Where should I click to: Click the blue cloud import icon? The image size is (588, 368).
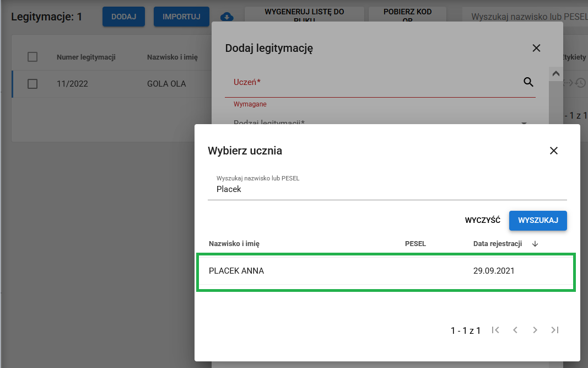pos(226,17)
